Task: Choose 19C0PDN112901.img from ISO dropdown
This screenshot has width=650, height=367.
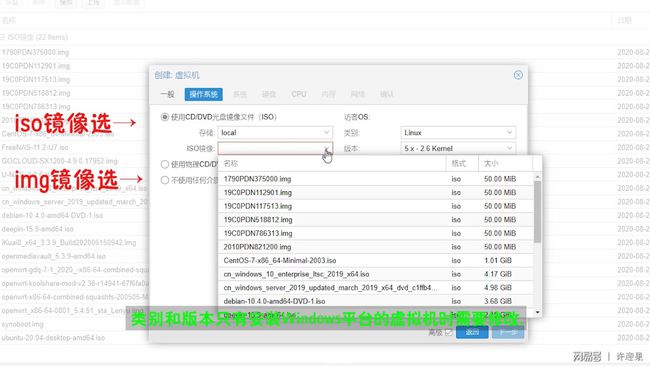Action: [x=376, y=193]
